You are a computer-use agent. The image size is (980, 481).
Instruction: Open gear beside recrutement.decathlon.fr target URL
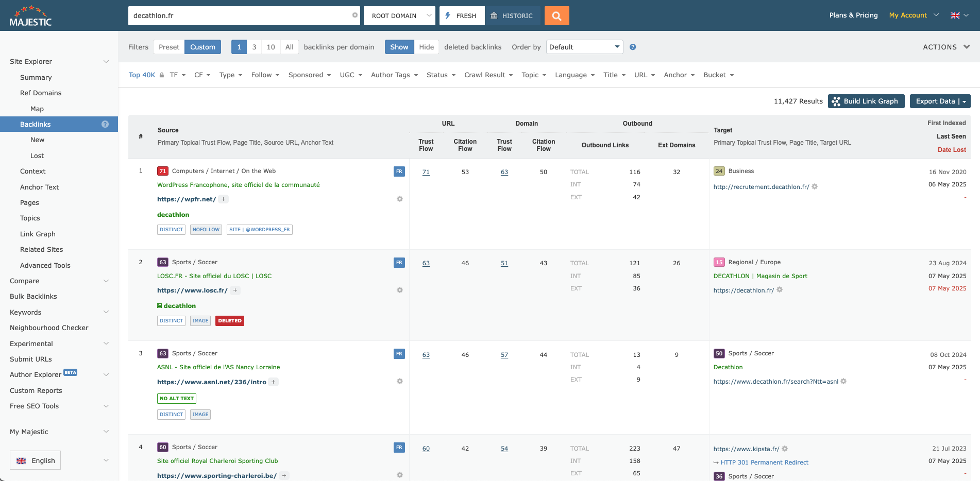[815, 186]
